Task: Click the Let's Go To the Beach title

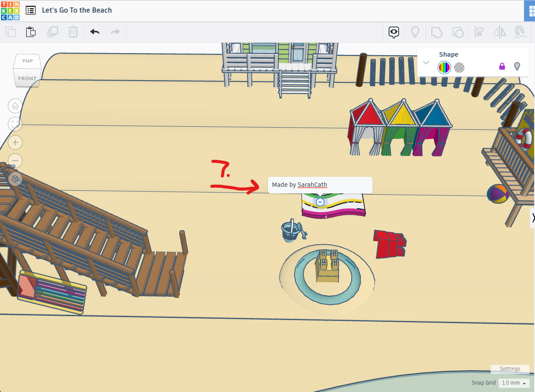Action: point(77,10)
